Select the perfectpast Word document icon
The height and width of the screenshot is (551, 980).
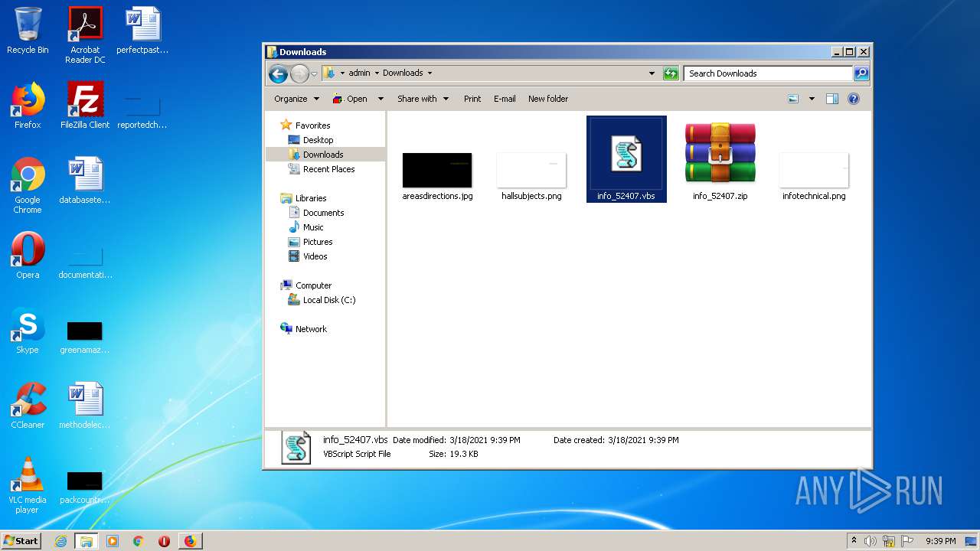point(142,31)
